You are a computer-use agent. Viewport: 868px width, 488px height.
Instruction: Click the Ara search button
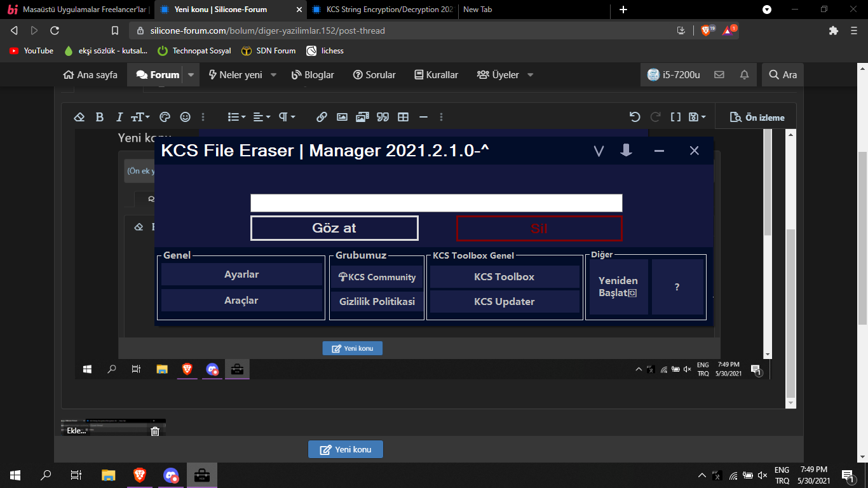point(783,75)
